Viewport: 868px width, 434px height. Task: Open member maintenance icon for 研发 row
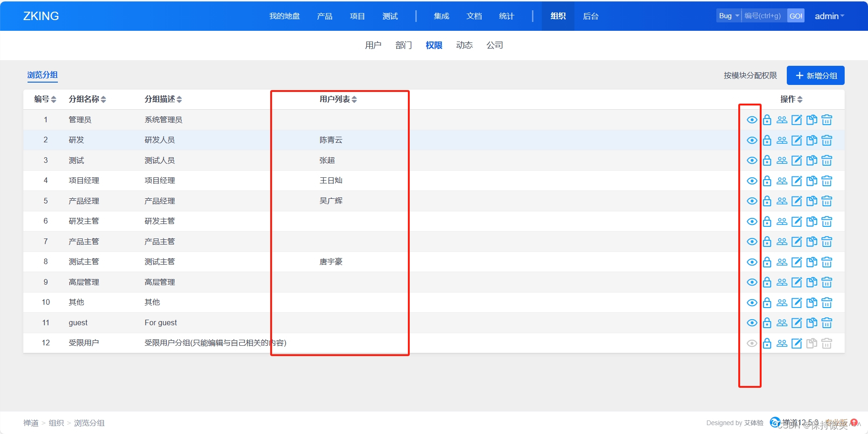[x=782, y=140]
